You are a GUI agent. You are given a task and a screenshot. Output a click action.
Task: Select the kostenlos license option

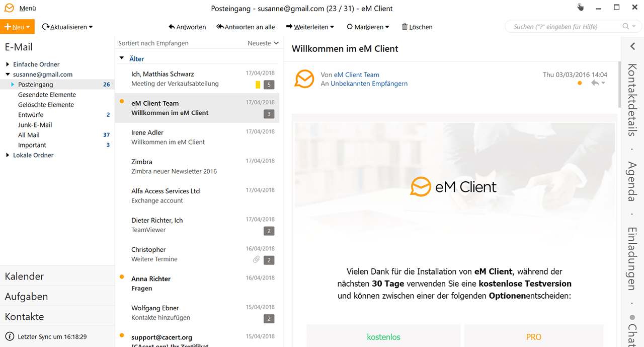tap(384, 336)
